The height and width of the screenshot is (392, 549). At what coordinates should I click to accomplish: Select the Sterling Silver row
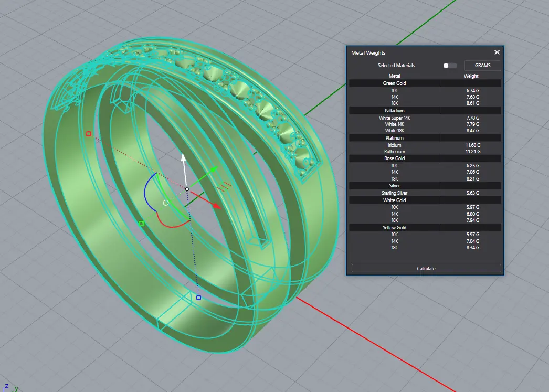[394, 193]
